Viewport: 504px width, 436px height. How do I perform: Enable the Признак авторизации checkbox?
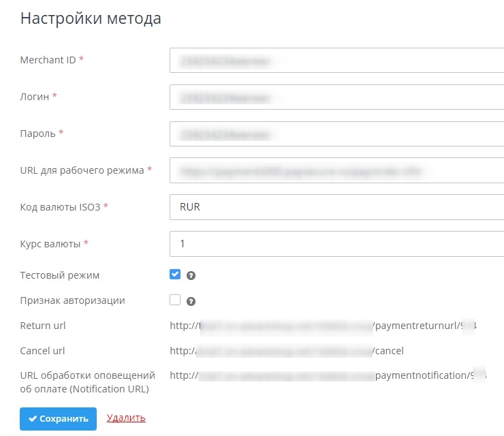[x=175, y=299]
